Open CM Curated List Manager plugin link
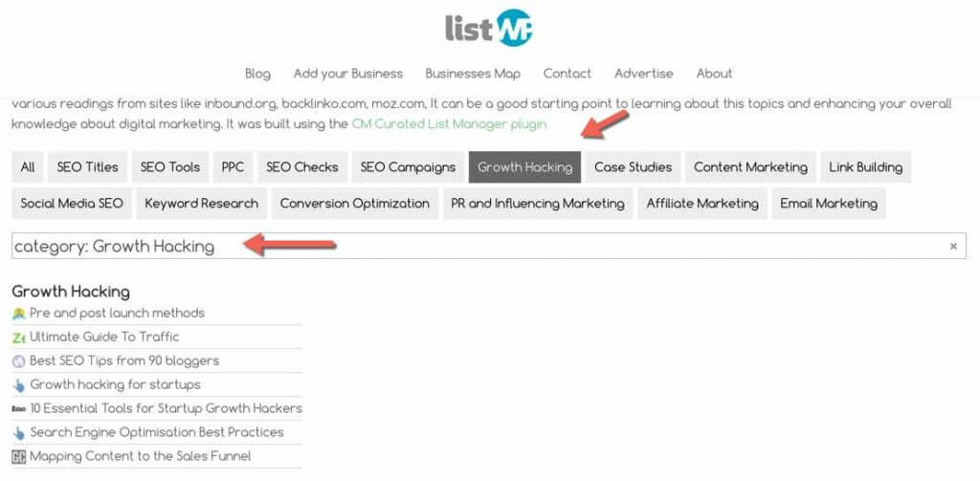Image resolution: width=980 pixels, height=481 pixels. (x=449, y=124)
